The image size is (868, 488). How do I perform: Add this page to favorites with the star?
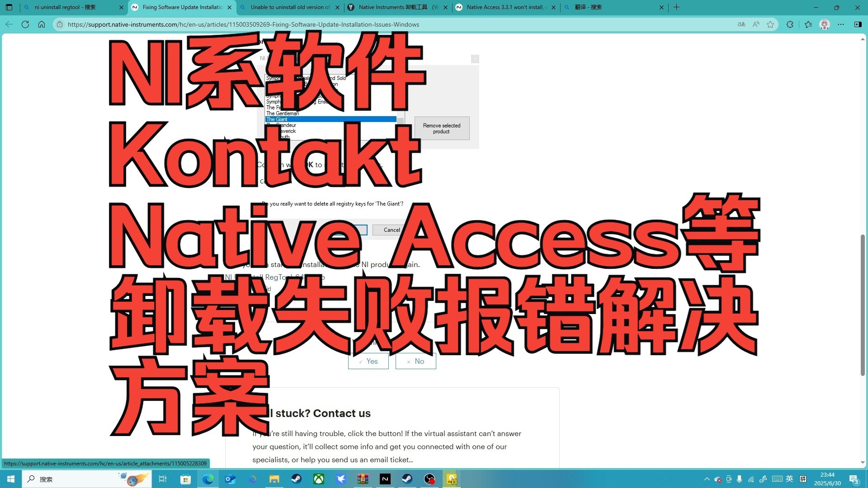770,24
